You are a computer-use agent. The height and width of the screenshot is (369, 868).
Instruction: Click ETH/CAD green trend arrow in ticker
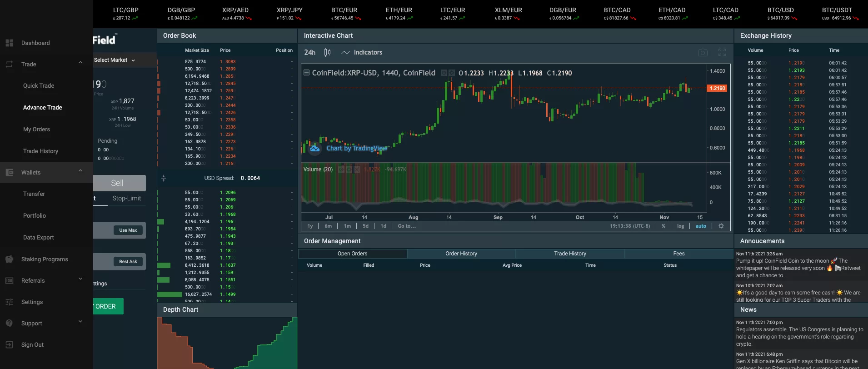[685, 18]
